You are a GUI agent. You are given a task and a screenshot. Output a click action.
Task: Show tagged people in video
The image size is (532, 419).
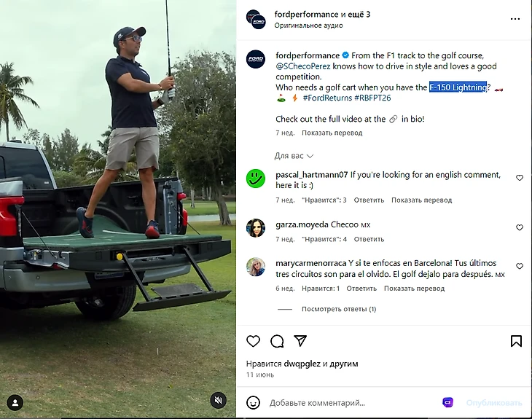click(x=15, y=403)
